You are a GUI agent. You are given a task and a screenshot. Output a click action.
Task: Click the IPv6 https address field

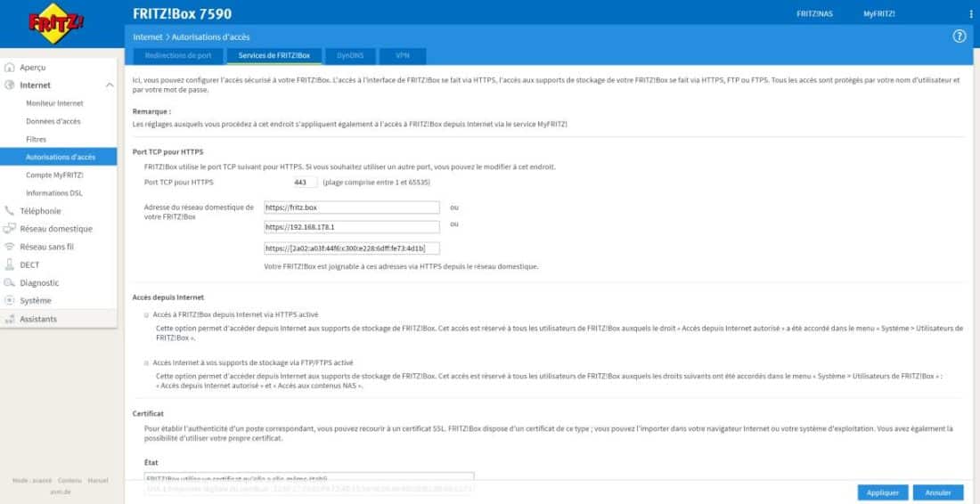[x=352, y=248]
